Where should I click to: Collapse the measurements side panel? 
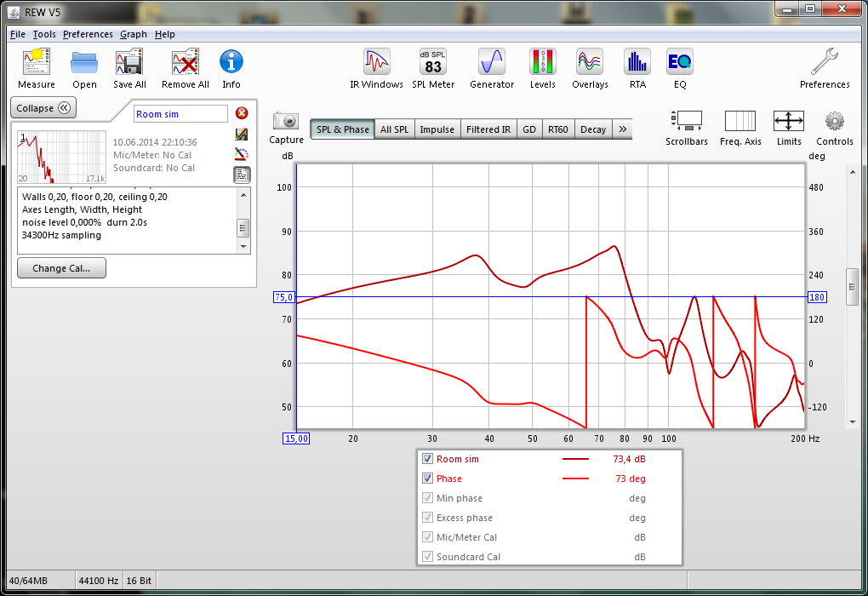click(43, 108)
